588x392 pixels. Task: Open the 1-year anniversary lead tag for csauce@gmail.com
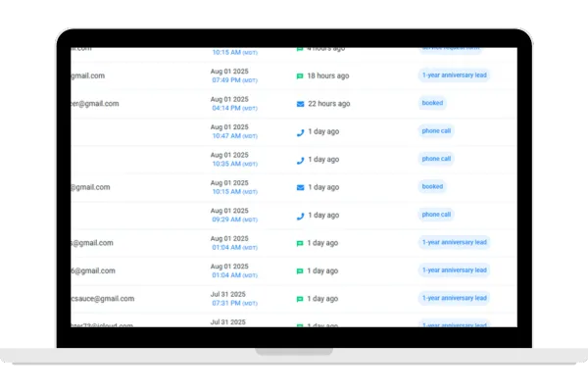454,298
